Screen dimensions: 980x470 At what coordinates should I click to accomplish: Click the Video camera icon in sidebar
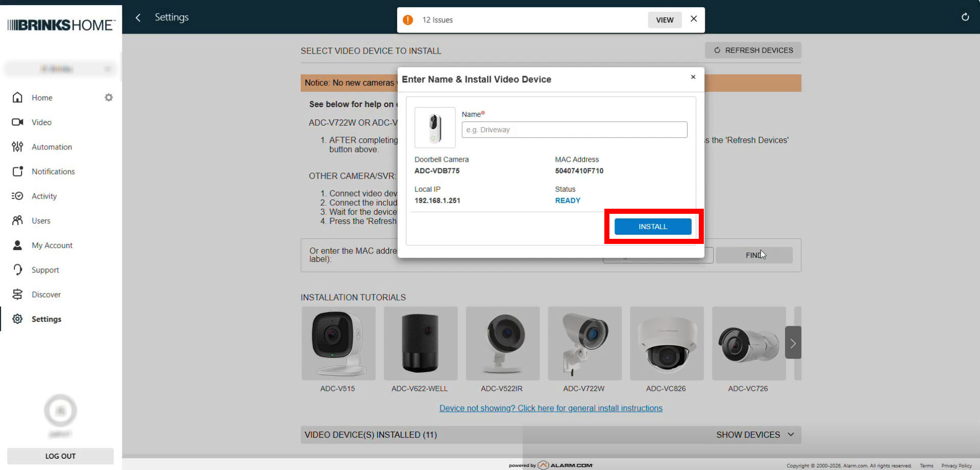click(x=17, y=122)
